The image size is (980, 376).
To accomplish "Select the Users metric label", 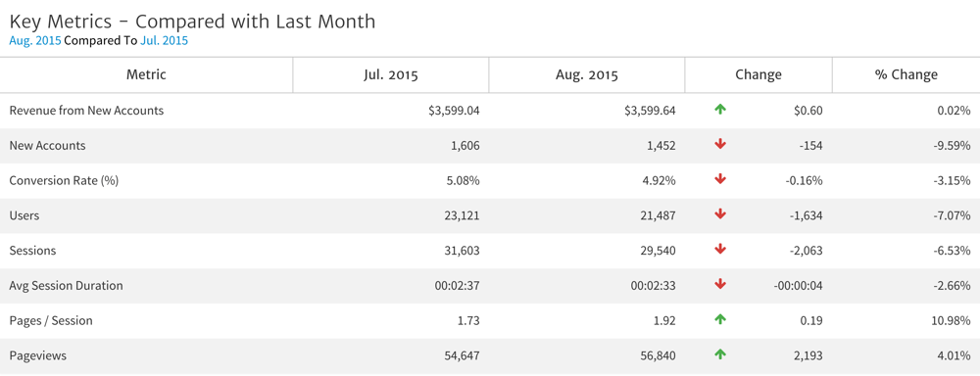I will pos(24,215).
